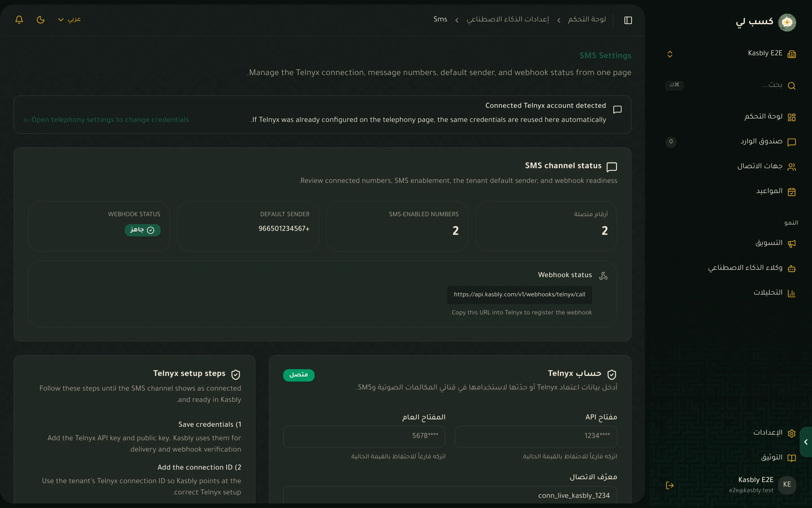The image size is (812, 508).
Task: Click the جاهز webhook status badge
Action: click(143, 230)
